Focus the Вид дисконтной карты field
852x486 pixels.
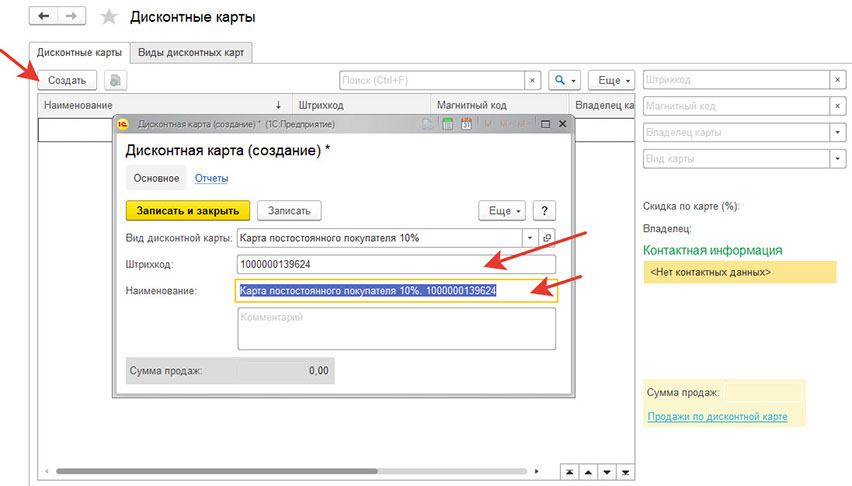pyautogui.click(x=380, y=238)
